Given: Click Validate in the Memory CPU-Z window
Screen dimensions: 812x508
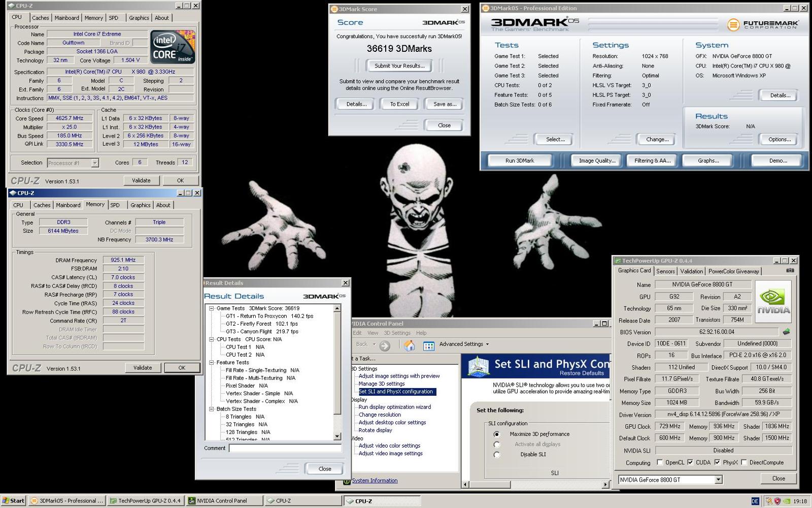Looking at the screenshot, I should (143, 368).
